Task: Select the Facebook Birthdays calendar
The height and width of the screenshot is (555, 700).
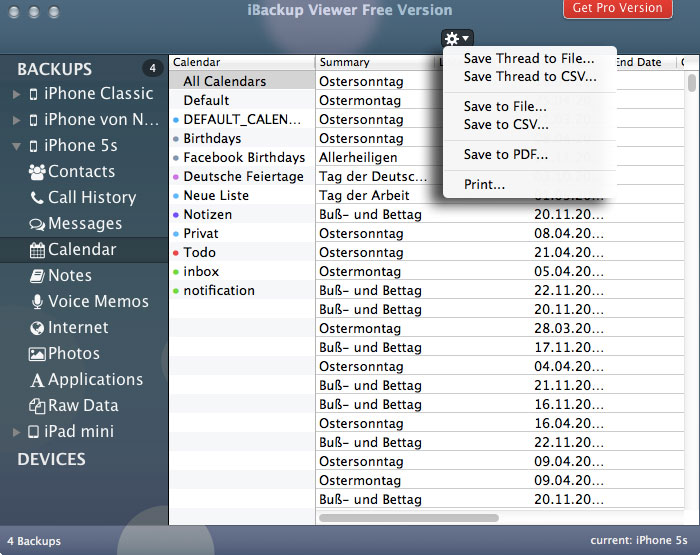Action: (x=242, y=158)
